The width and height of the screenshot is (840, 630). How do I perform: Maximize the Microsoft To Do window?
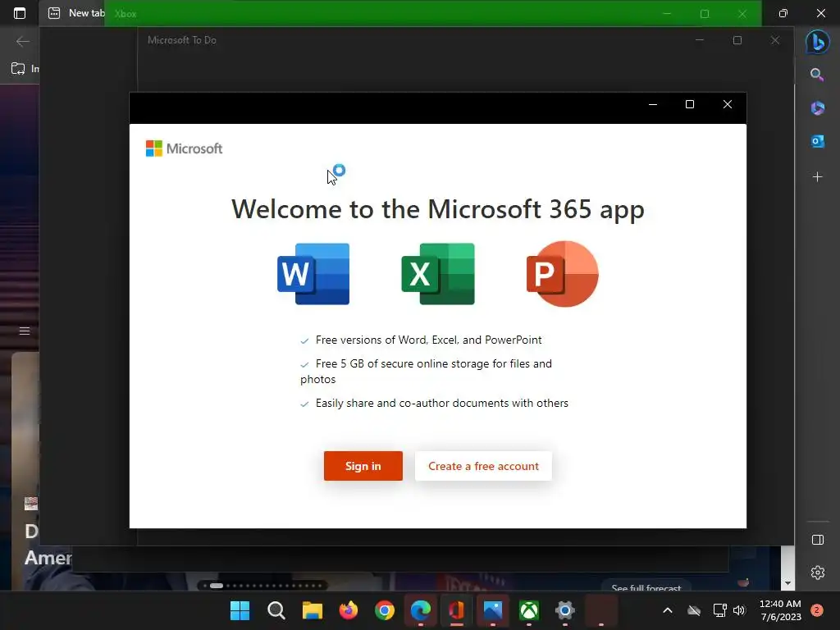[737, 40]
